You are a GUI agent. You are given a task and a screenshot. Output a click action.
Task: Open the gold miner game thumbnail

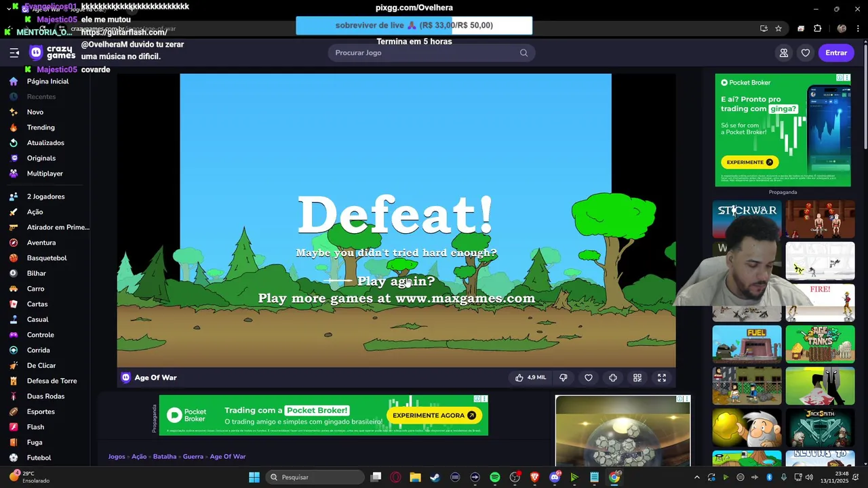point(747,428)
